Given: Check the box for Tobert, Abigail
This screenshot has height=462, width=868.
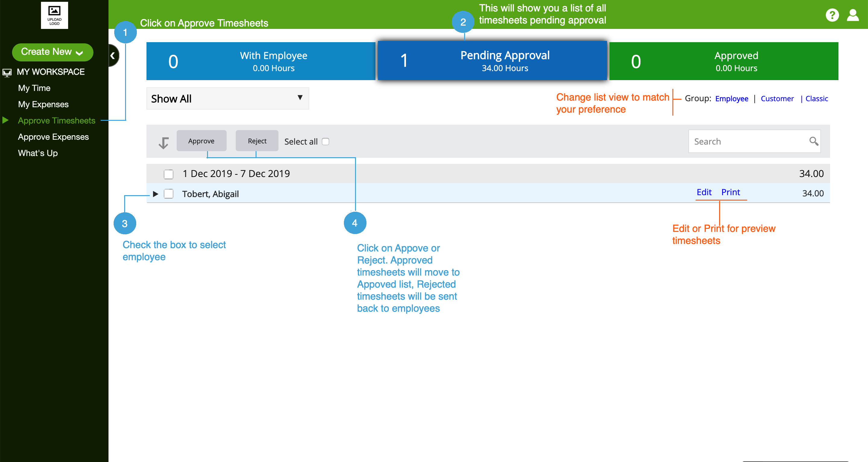Looking at the screenshot, I should point(168,194).
